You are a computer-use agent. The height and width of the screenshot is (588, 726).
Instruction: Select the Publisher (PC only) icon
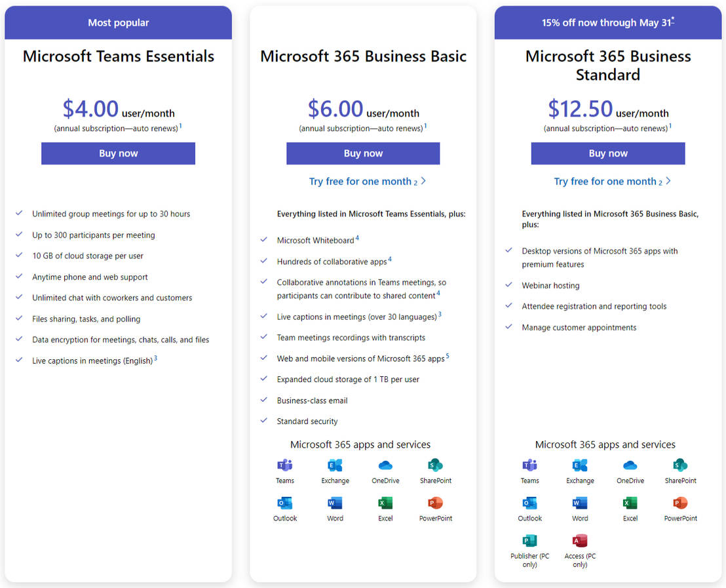tap(529, 541)
